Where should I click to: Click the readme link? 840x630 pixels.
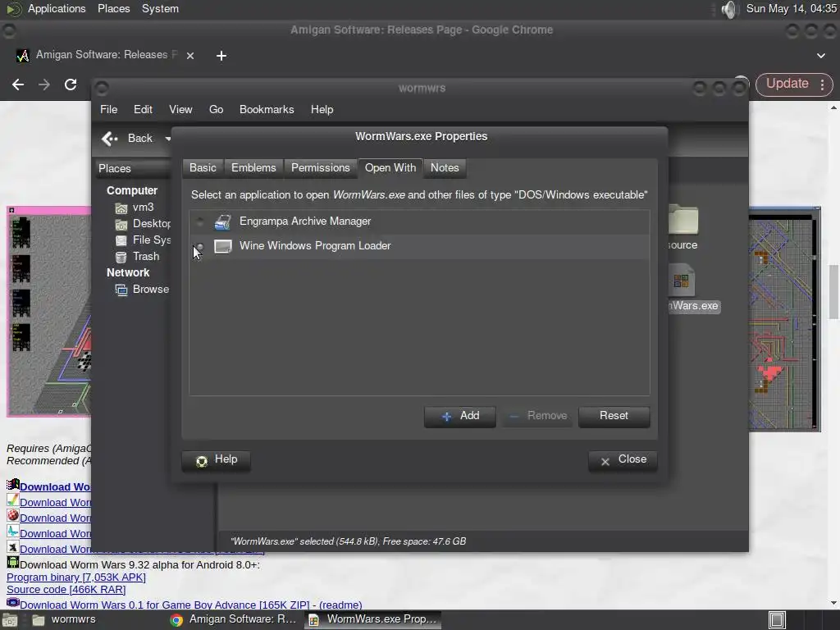[x=340, y=605]
